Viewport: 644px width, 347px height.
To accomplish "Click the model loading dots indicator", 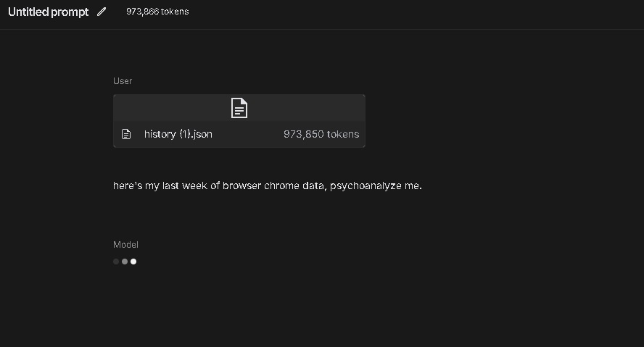I will tap(125, 262).
